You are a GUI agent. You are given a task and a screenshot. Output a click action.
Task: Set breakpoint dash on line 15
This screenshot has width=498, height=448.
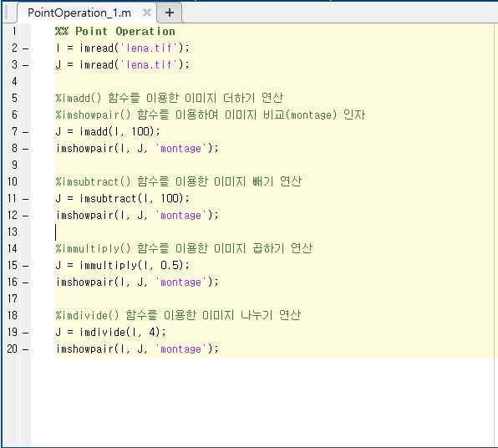(26, 266)
